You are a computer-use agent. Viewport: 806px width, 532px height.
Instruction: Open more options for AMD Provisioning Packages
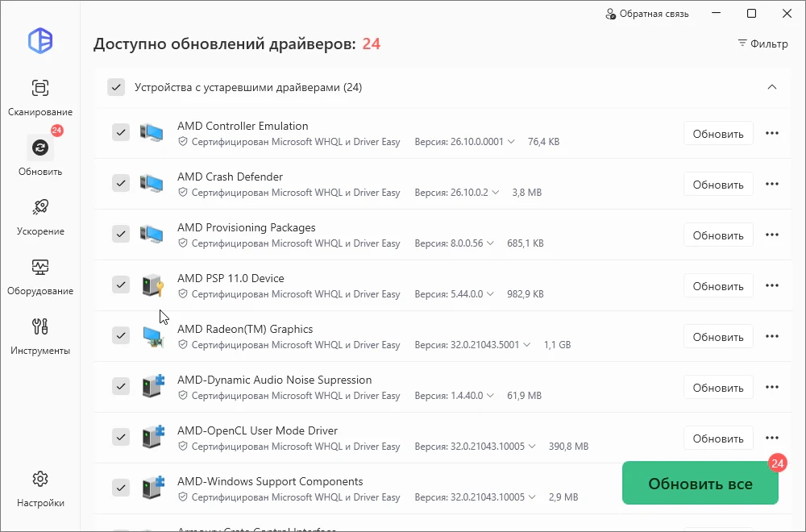772,235
